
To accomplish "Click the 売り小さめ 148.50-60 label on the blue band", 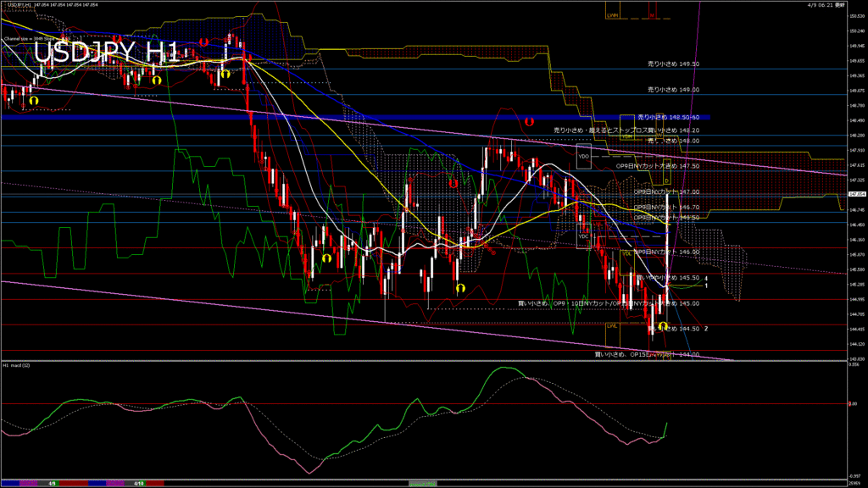I will click(x=668, y=117).
